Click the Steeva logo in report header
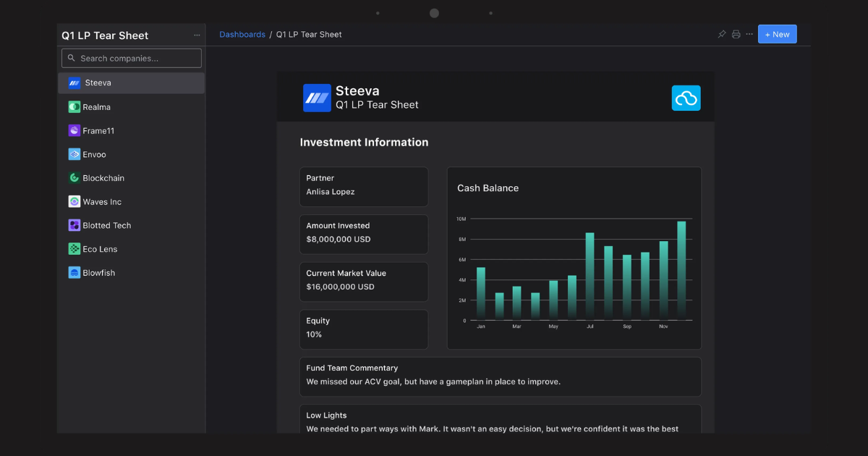Screen dimensions: 868x456 pos(317,98)
